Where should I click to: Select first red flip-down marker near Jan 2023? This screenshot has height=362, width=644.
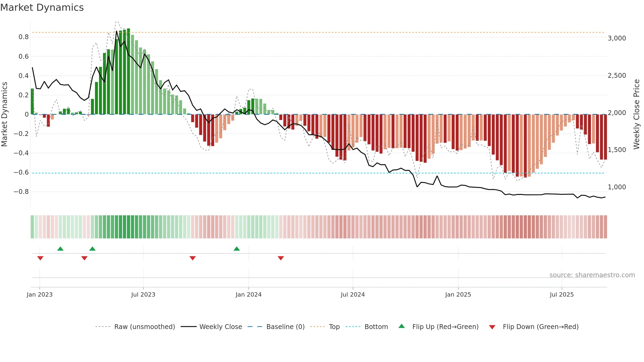[x=40, y=258]
